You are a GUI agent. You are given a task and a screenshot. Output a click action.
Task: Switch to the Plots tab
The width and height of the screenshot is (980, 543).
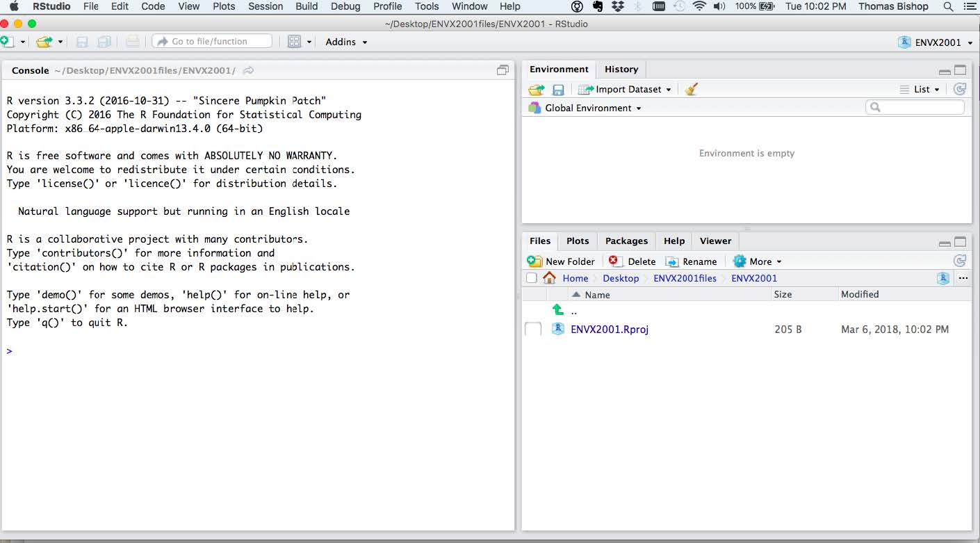coord(578,241)
